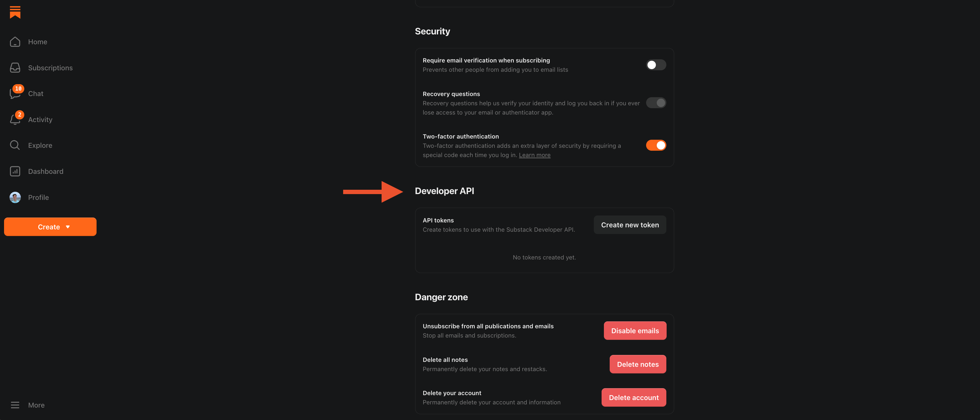
Task: Open the Explore search section
Action: tap(40, 145)
